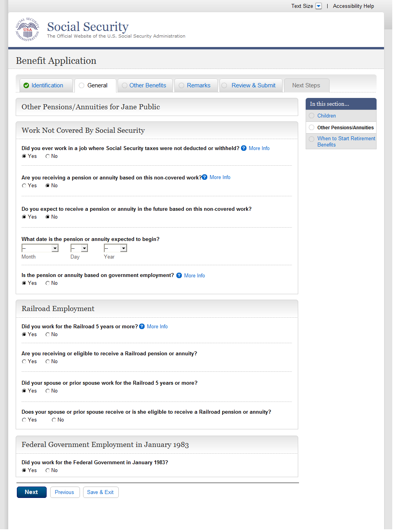
Task: Click help icon next to Railroad 5 years question
Action: pos(142,326)
